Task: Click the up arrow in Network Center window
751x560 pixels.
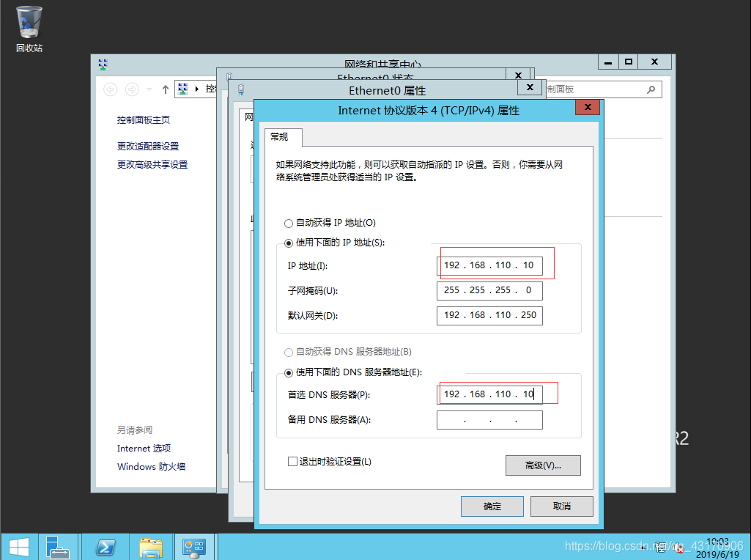Action: 166,89
